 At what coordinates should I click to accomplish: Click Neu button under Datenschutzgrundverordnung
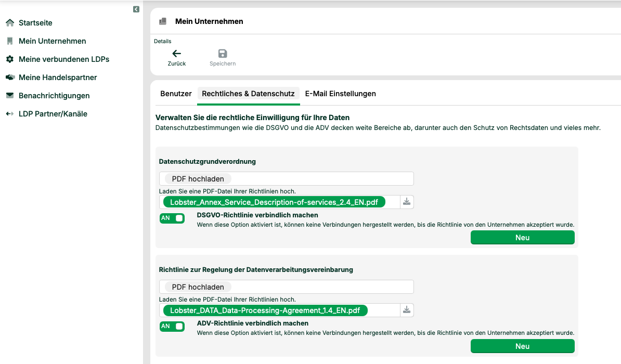coord(522,238)
